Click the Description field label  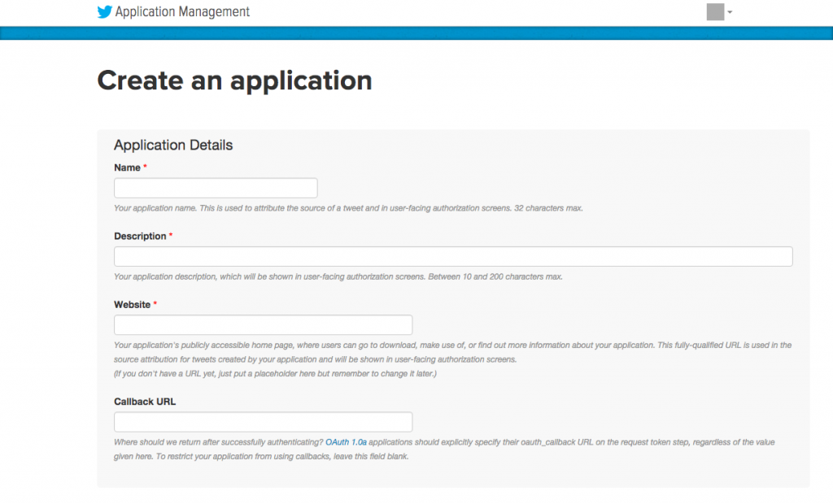point(140,237)
